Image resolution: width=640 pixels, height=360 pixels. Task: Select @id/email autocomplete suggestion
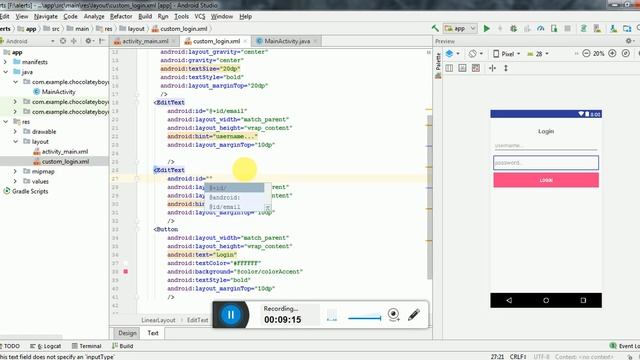(235, 207)
